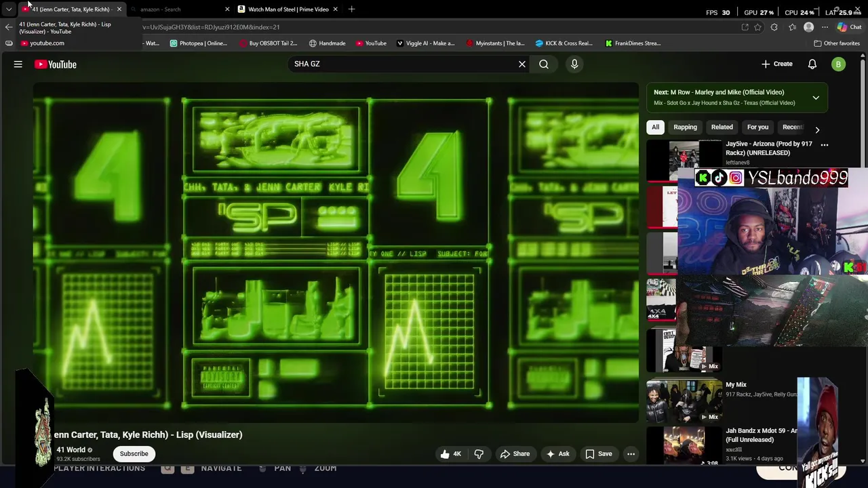Close the 41 Lisp YouTube tab
The width and height of the screenshot is (868, 488).
(x=119, y=9)
